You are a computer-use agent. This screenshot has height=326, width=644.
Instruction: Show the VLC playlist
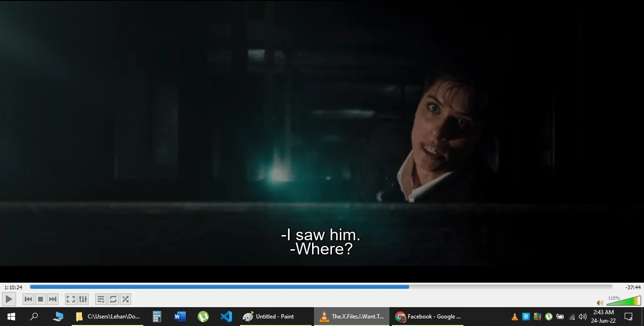coord(101,299)
